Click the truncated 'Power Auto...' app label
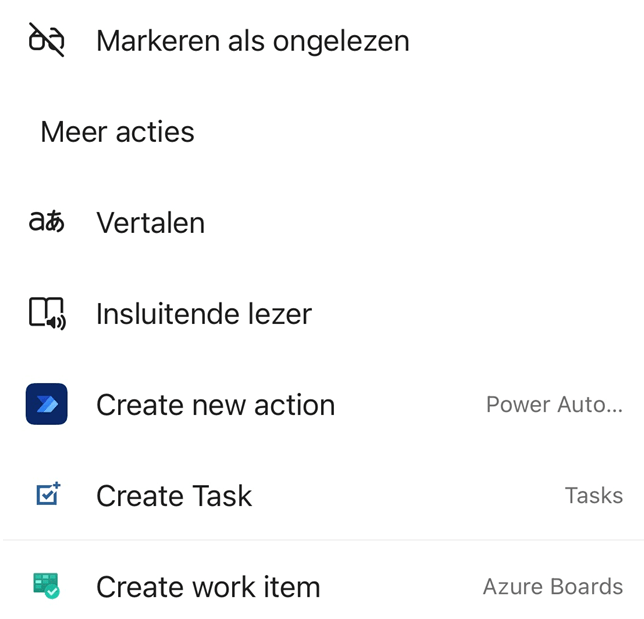Viewport: 644px width, 619px height. [554, 405]
